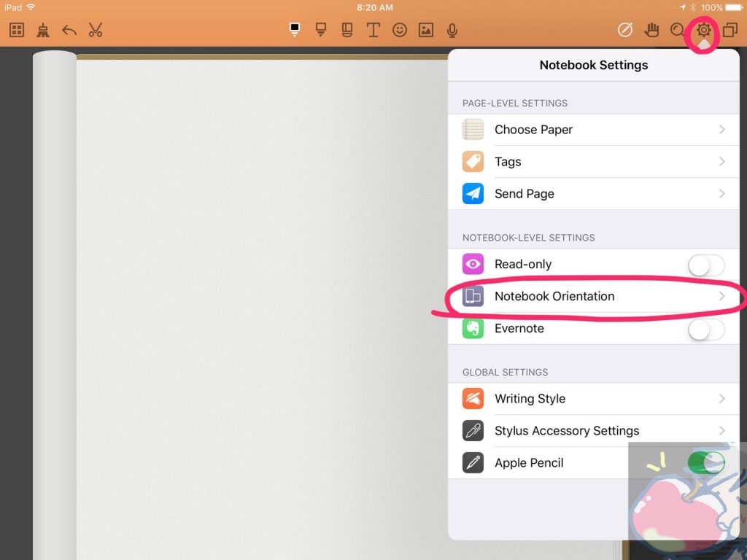This screenshot has height=560, width=747.
Task: Tap the undo arrow
Action: click(x=68, y=30)
